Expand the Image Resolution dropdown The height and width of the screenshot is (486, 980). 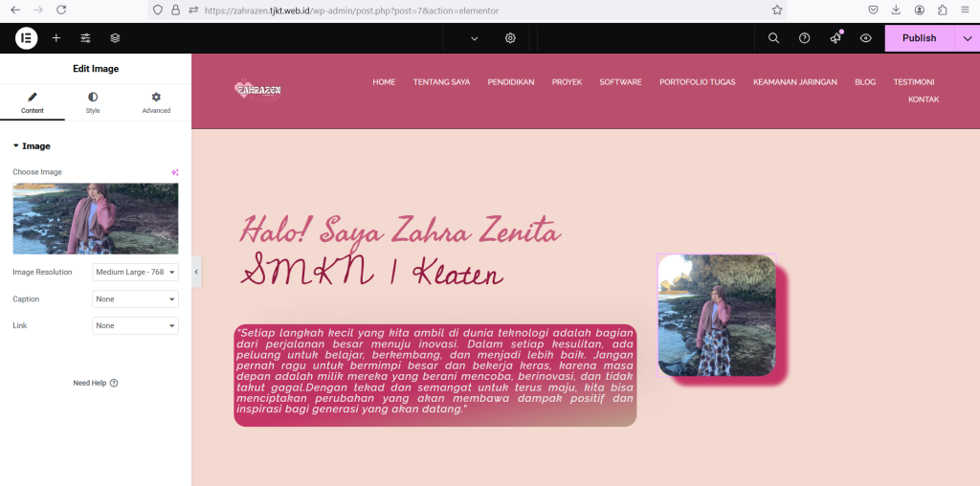point(135,273)
